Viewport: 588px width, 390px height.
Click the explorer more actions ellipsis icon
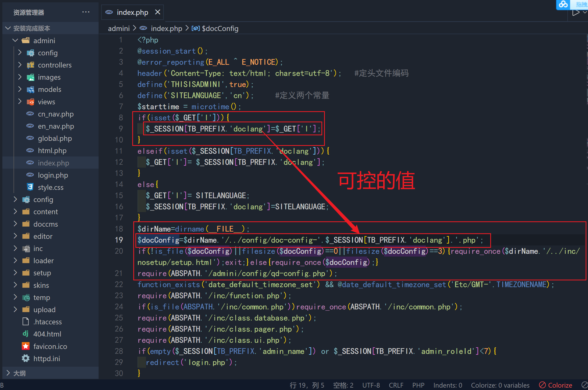click(x=86, y=12)
